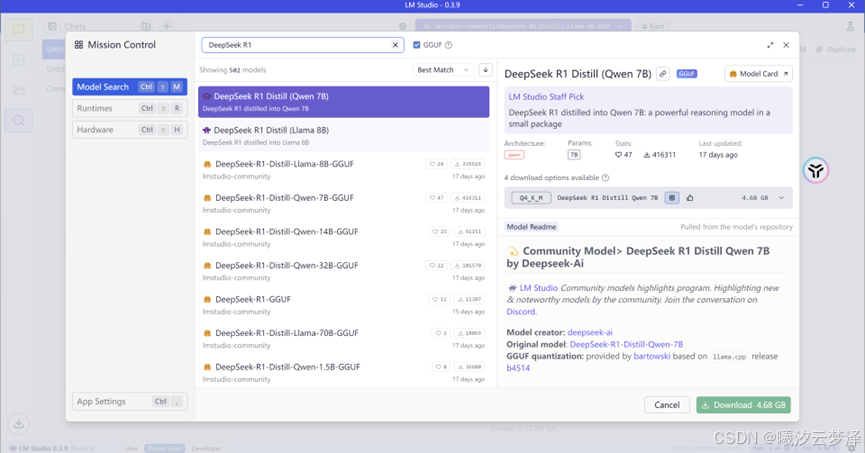Click floating assistant circle icon
The width and height of the screenshot is (865, 453).
(815, 170)
